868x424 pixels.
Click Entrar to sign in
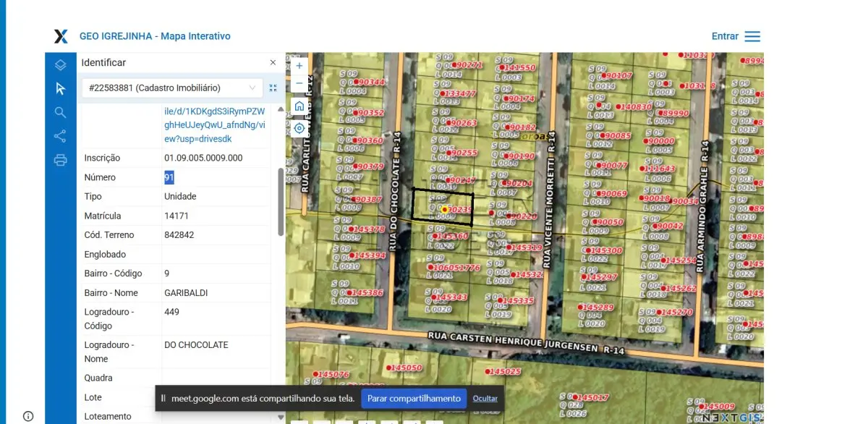(725, 36)
